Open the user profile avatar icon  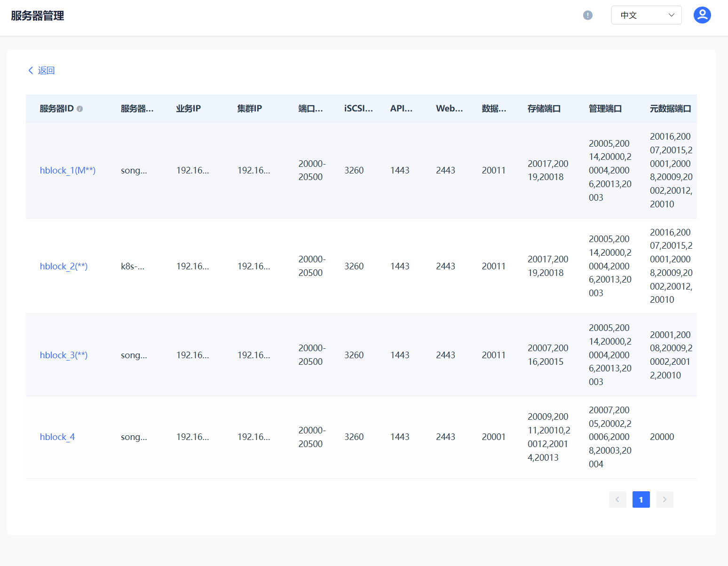702,15
